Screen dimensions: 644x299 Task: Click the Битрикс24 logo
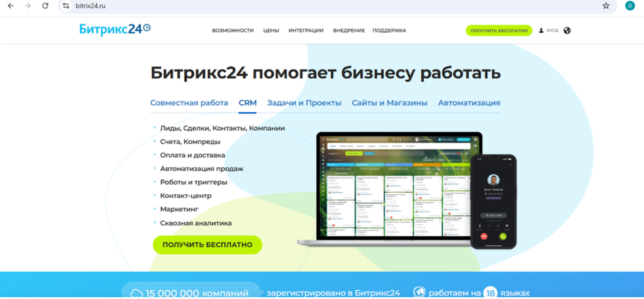(x=115, y=29)
